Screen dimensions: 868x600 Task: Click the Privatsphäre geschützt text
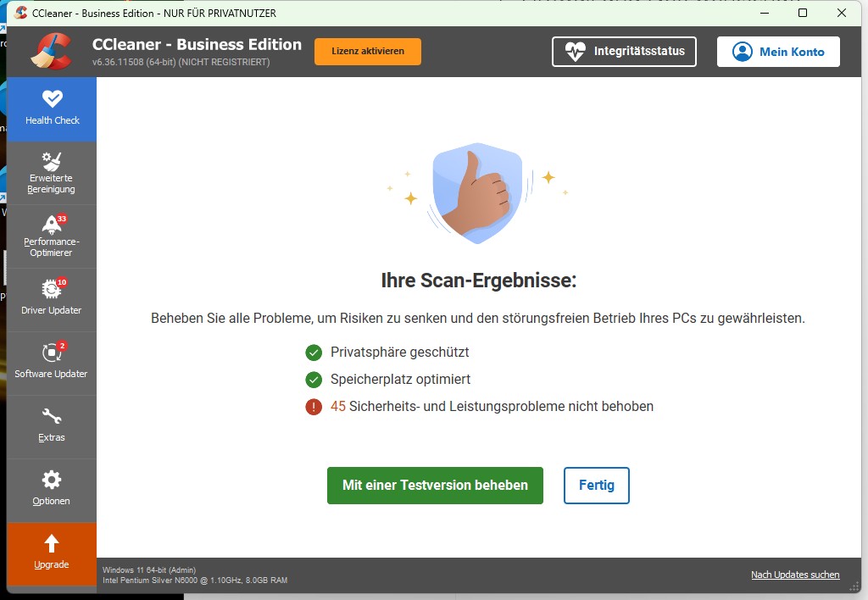400,352
